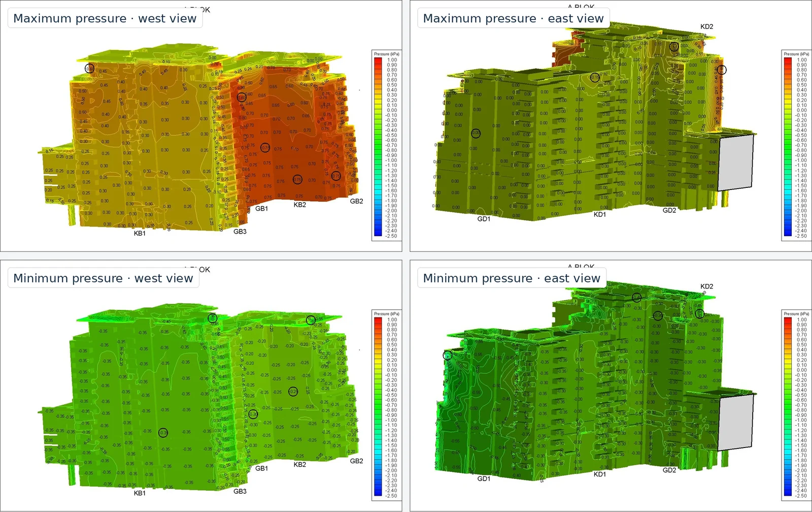Click color scale bar in minimum west view legend
Viewport: 812px width, 512px height.
(x=378, y=407)
